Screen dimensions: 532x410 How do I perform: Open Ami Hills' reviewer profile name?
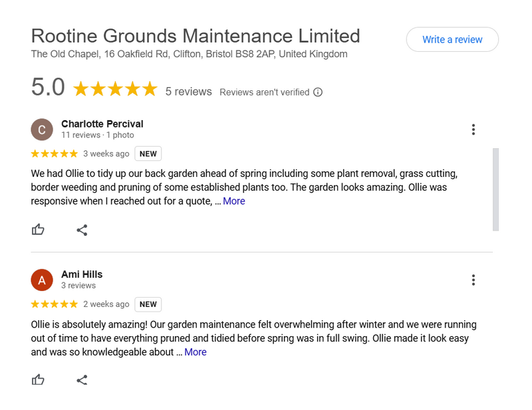tap(82, 274)
